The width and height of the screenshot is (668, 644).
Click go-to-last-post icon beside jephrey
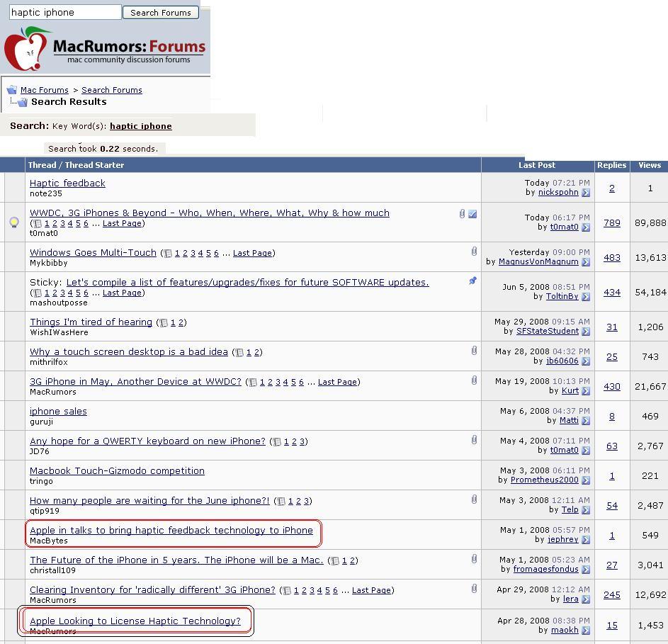[x=586, y=540]
